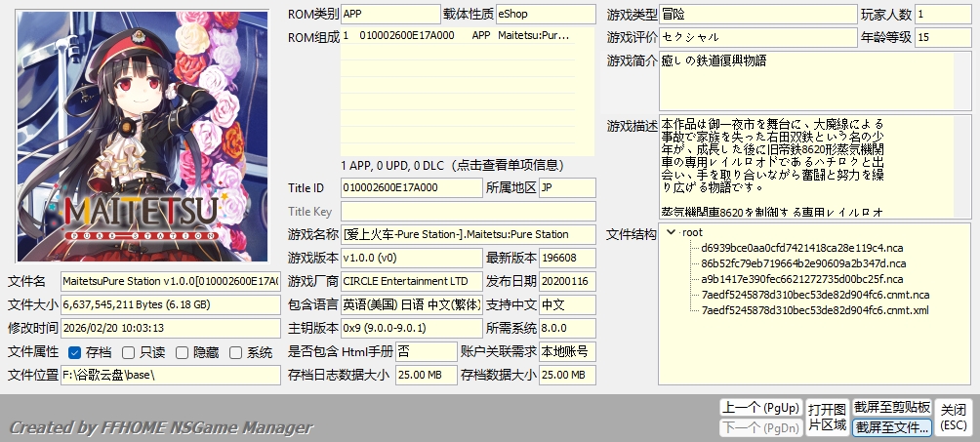Click the 打开图片区域 button

point(826,417)
